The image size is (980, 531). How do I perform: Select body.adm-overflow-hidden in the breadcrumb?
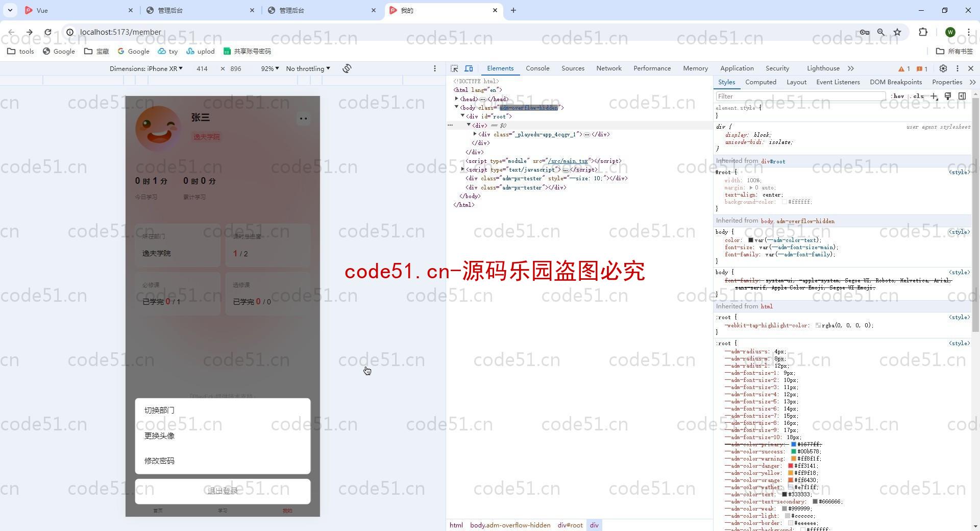510,525
